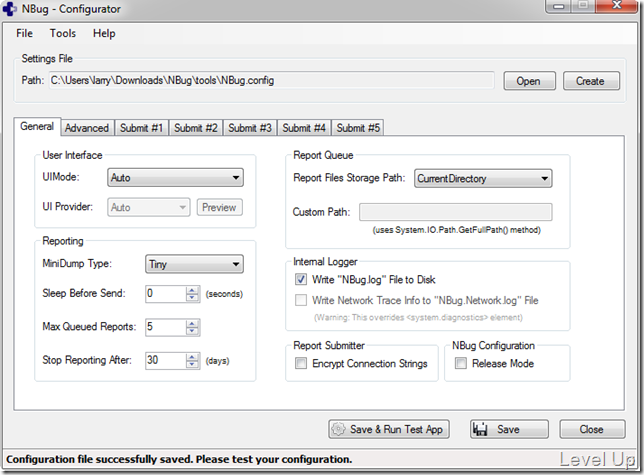Click the Max Queued Reports value field

166,327
